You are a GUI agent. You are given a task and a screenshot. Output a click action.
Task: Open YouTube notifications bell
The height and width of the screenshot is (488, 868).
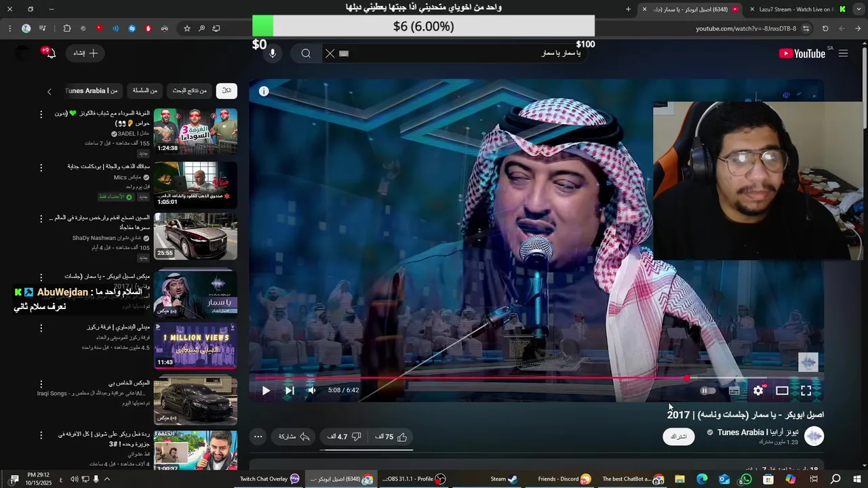pos(50,53)
